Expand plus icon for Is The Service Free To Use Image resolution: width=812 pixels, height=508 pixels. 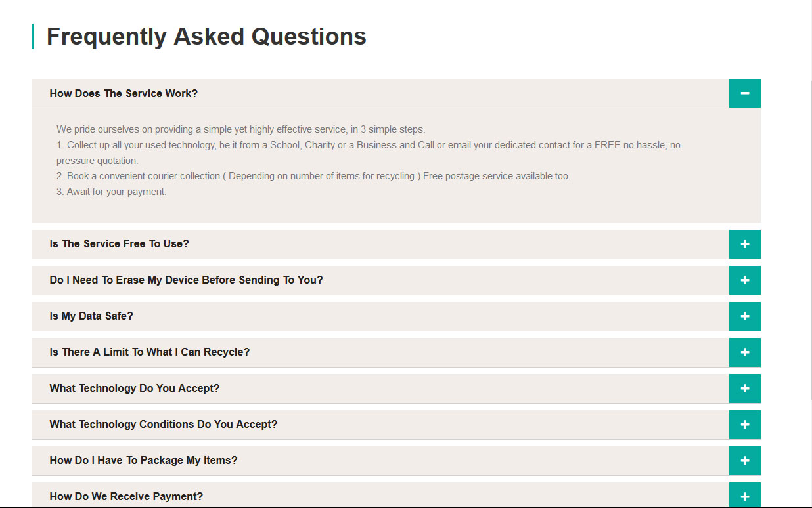point(744,244)
